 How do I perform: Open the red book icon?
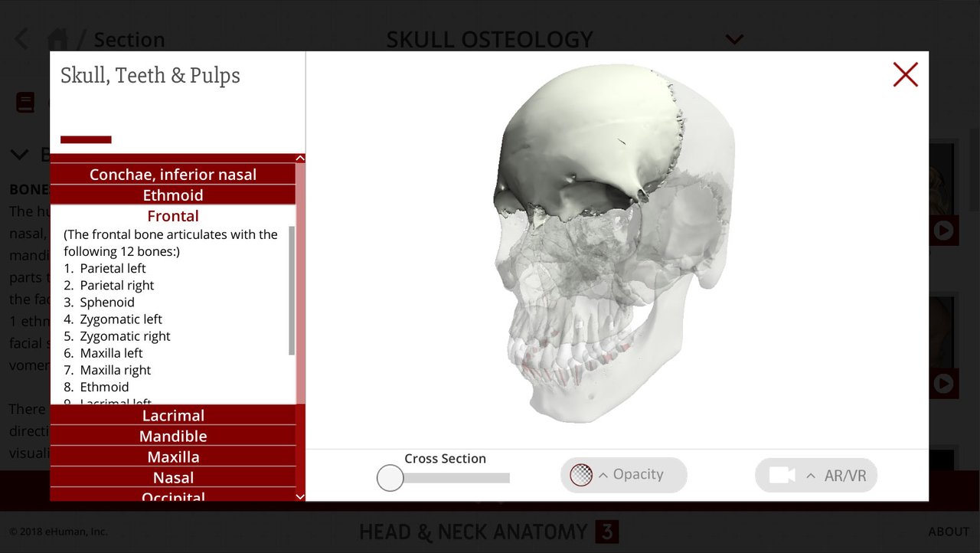25,103
